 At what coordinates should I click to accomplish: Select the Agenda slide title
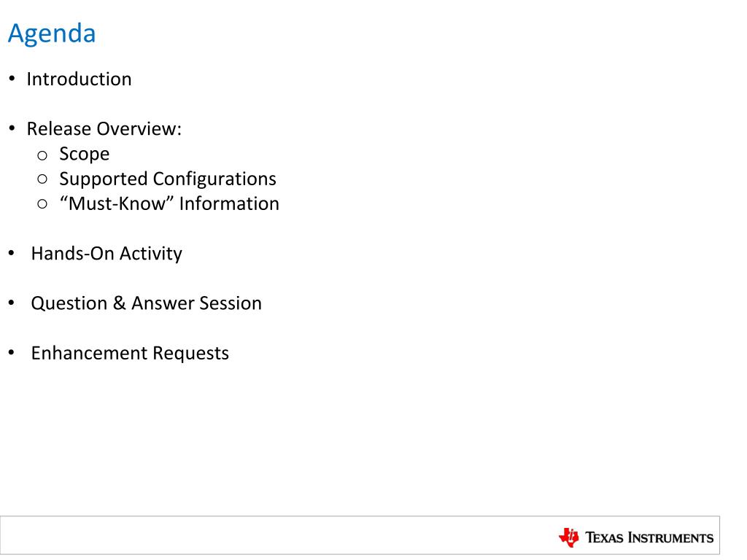pyautogui.click(x=52, y=34)
